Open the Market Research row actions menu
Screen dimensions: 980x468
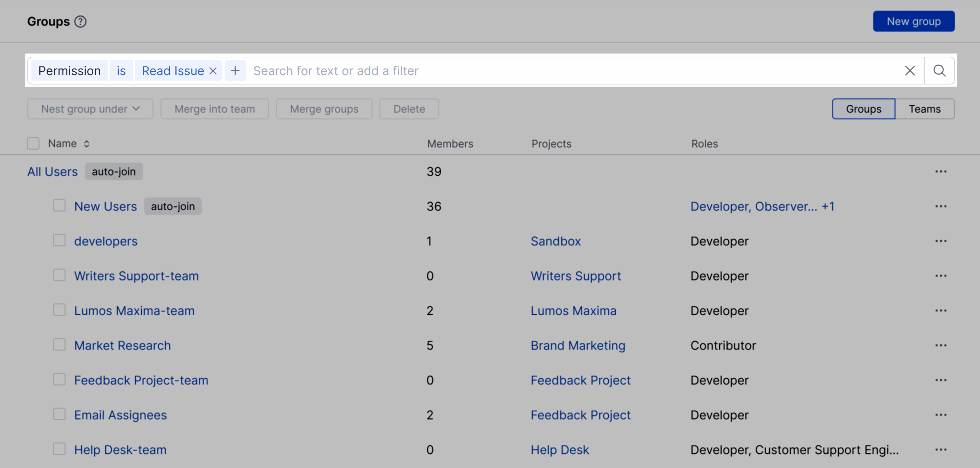point(941,345)
